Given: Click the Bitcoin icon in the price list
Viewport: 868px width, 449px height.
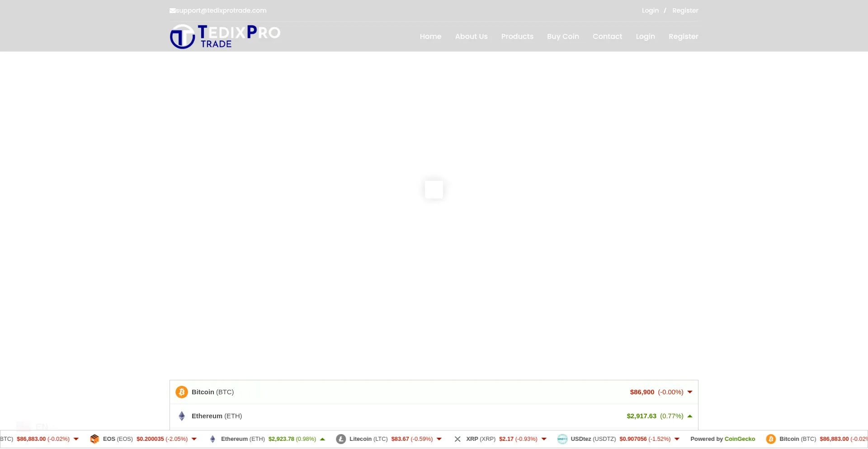Looking at the screenshot, I should [182, 392].
